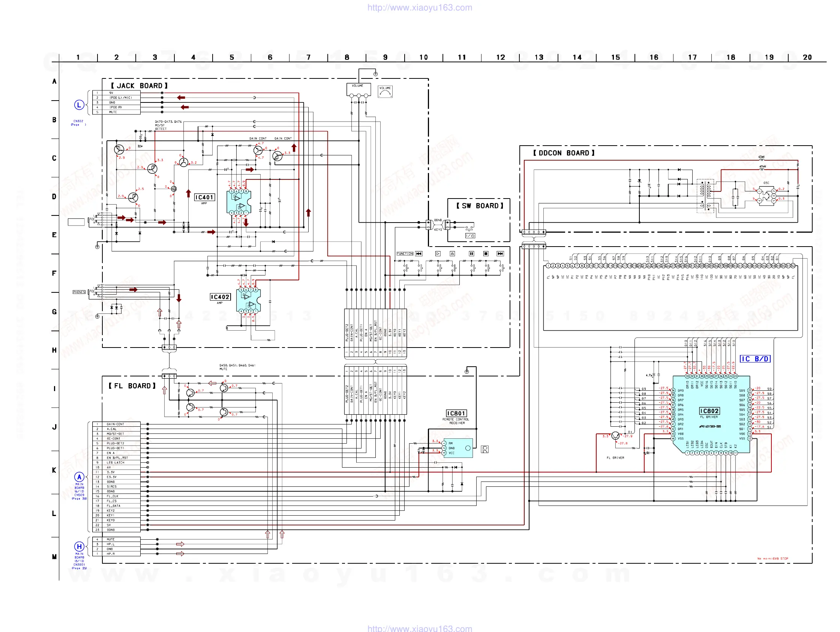Screen dimensions: 840x632
Task: Click the eject symbol icon
Action: 452,253
